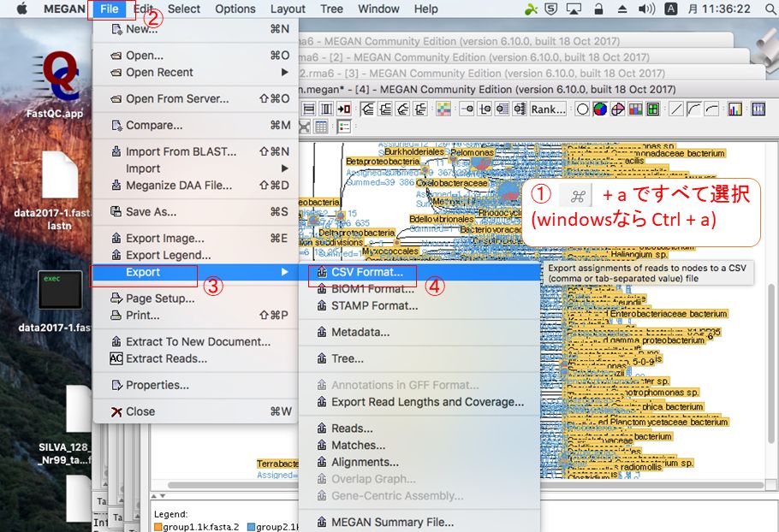Click Compare... in the File menu
The width and height of the screenshot is (779, 532).
(x=195, y=125)
